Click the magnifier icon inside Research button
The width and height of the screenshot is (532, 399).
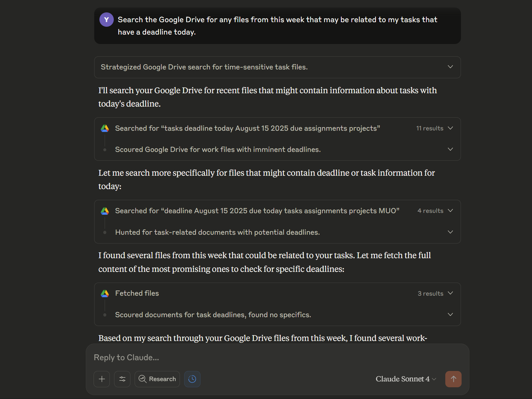pyautogui.click(x=142, y=379)
